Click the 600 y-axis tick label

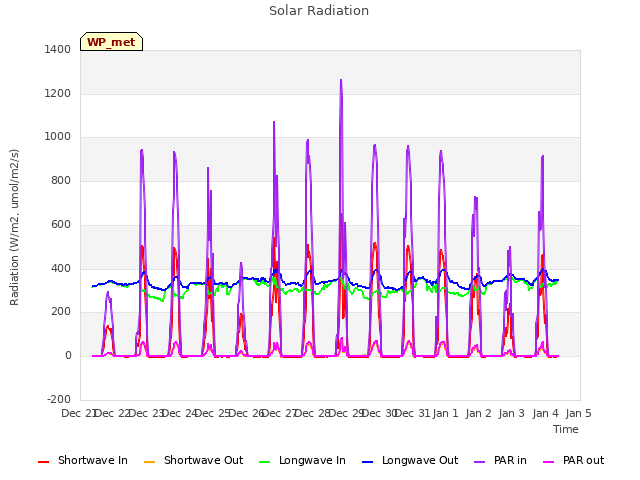(x=61, y=224)
